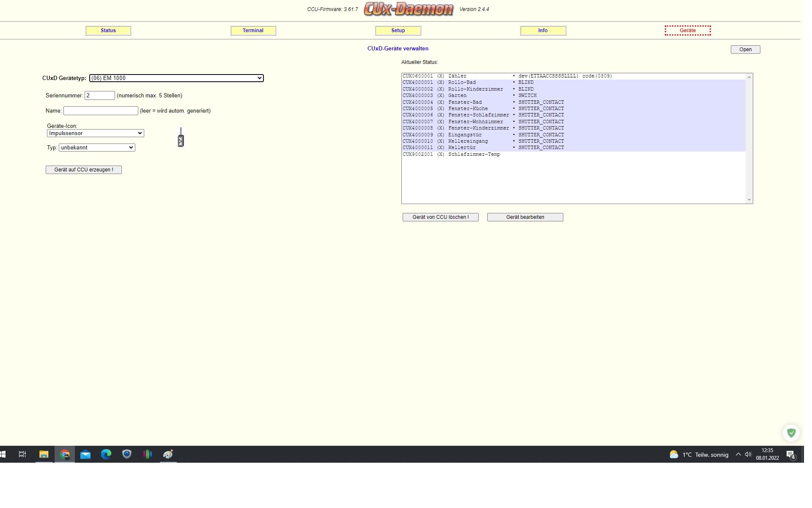The height and width of the screenshot is (508, 812).
Task: Click the status list scrollbar down arrow
Action: 749,200
